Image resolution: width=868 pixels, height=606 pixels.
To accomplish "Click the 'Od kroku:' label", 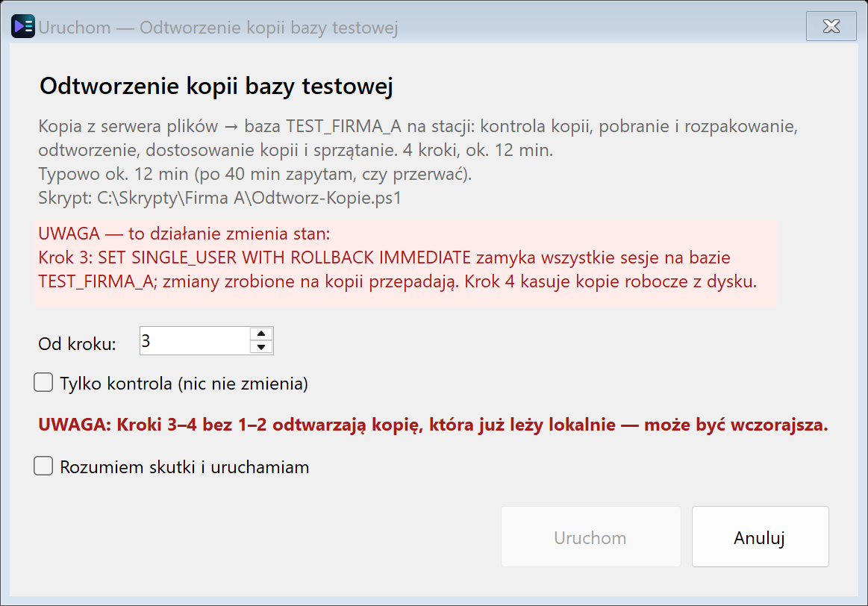I will tap(77, 344).
